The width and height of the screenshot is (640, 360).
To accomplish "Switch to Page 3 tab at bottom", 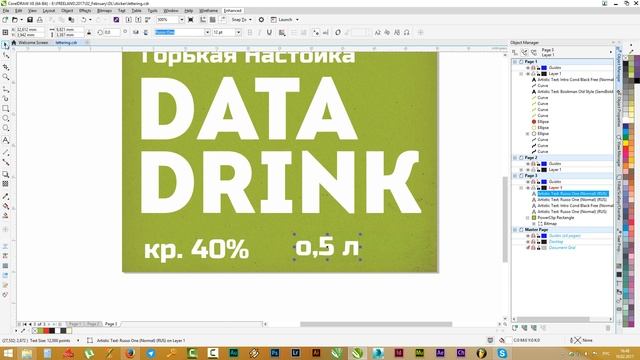I will click(x=111, y=324).
